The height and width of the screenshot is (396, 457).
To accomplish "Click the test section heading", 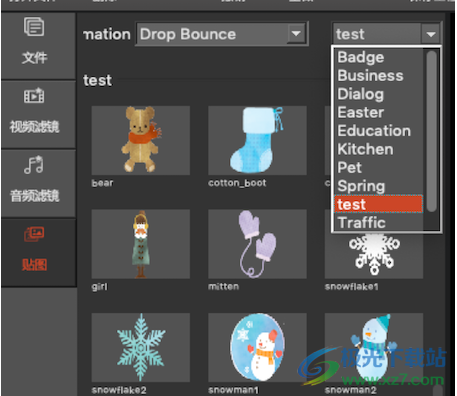I will tap(98, 80).
